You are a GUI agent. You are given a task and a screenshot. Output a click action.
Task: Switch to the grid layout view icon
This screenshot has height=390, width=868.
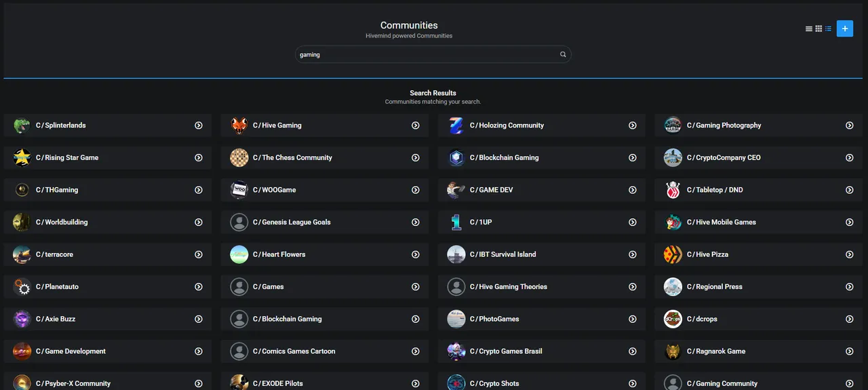pyautogui.click(x=818, y=28)
